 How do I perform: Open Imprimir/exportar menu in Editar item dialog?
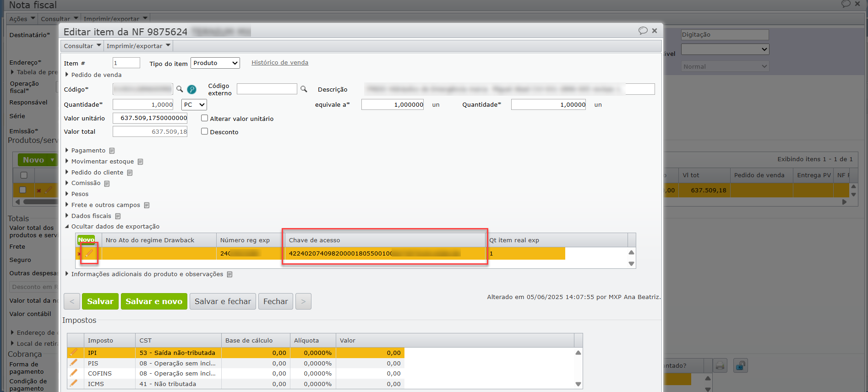pos(138,46)
